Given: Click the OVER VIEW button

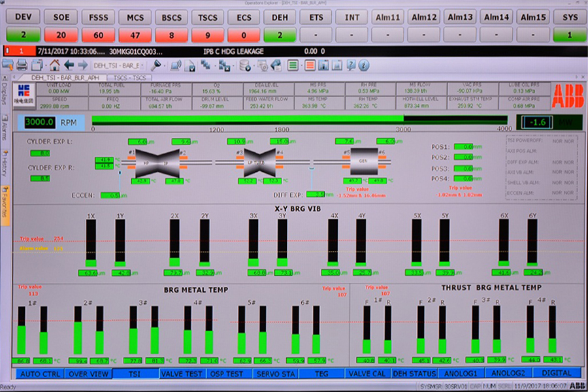Looking at the screenshot, I should tap(88, 373).
